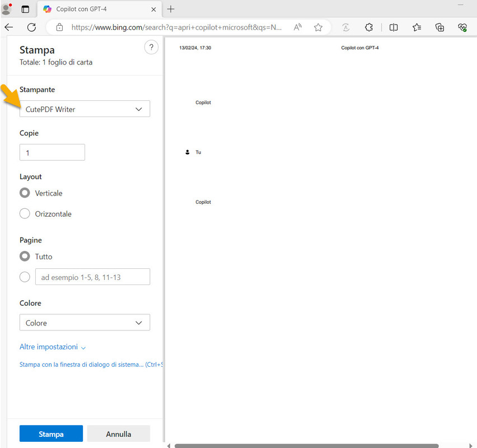Select Verticale layout option
Viewport: 477px width, 448px height.
point(25,193)
